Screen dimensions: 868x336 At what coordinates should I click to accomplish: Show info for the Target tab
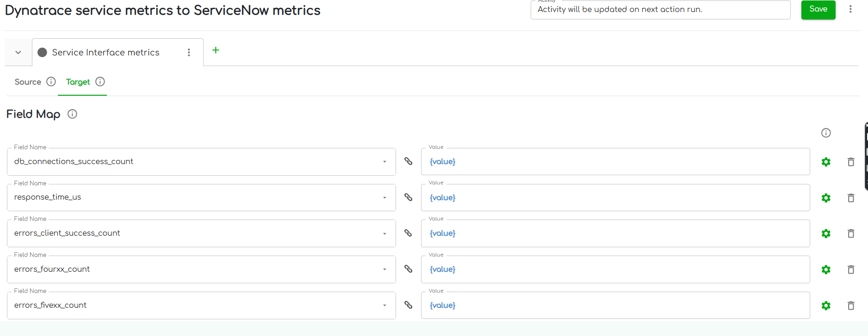(x=100, y=82)
